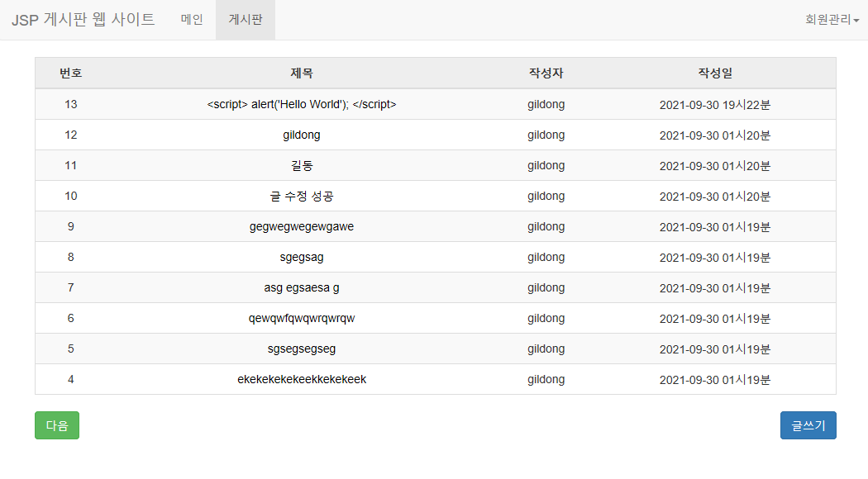Open the post titled qewqwfqwqwrqwrqw
868x479 pixels.
302,318
